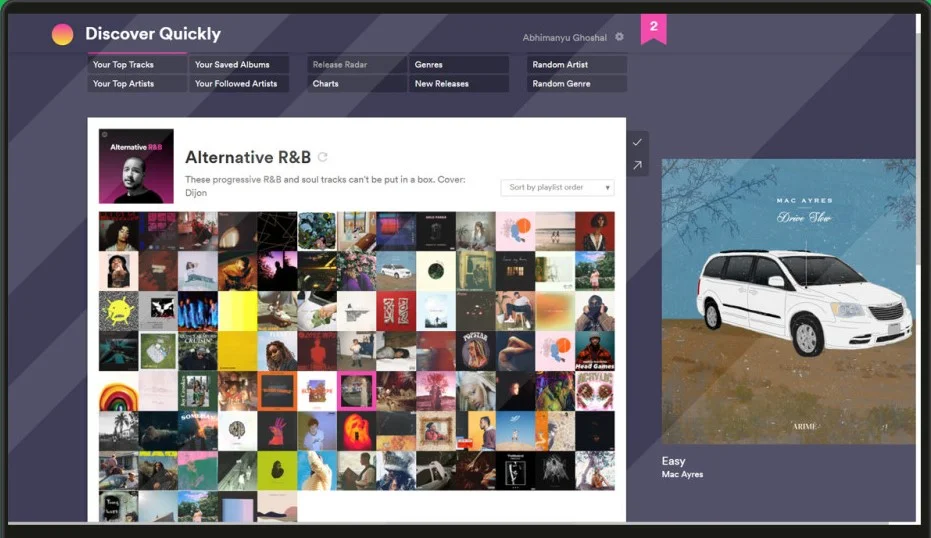Select the pink-framed album cover

(x=356, y=391)
